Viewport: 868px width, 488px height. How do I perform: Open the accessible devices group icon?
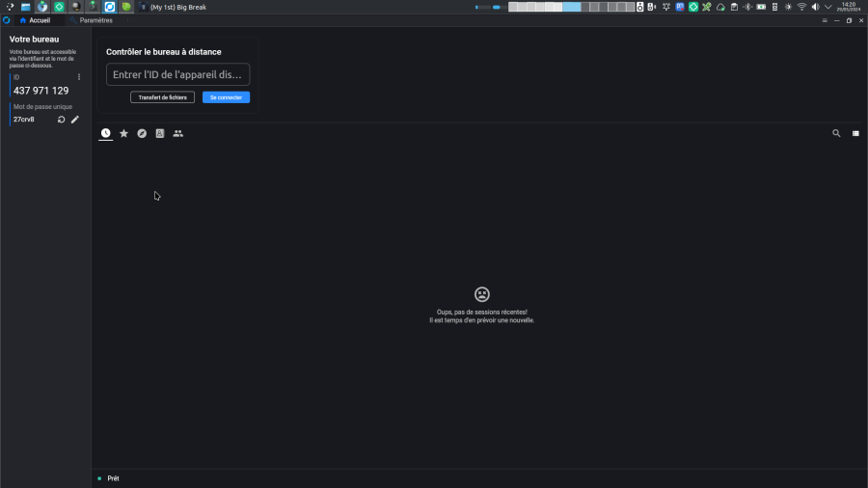[x=178, y=133]
